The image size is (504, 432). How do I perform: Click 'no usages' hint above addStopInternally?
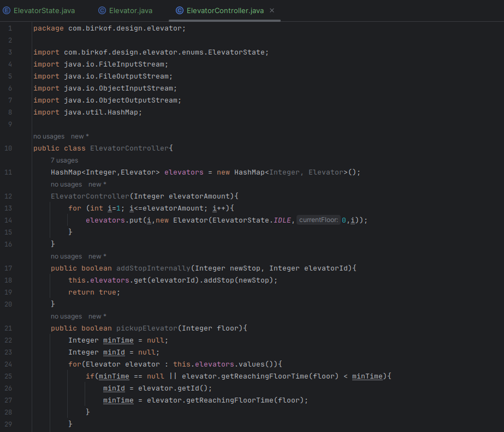pyautogui.click(x=66, y=256)
